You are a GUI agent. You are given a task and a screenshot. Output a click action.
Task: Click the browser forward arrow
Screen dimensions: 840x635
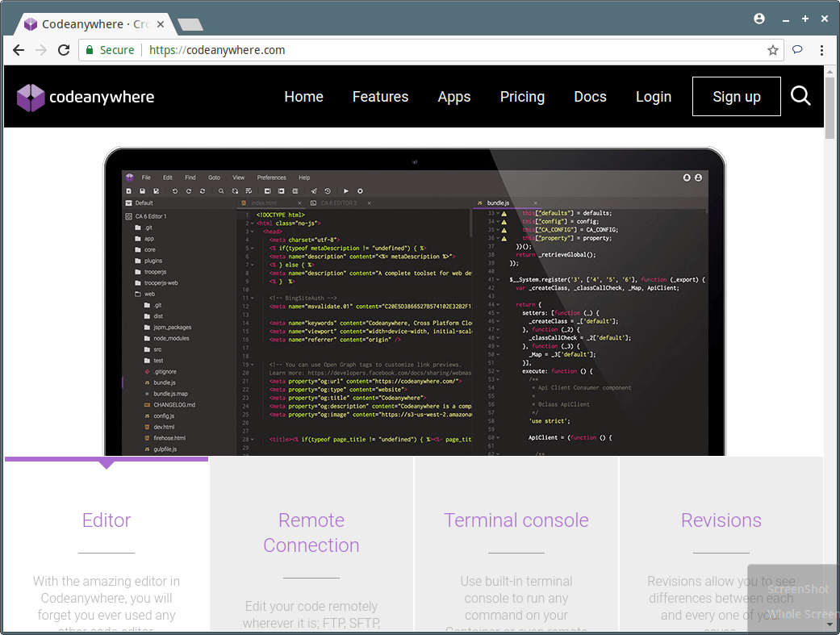[x=41, y=50]
